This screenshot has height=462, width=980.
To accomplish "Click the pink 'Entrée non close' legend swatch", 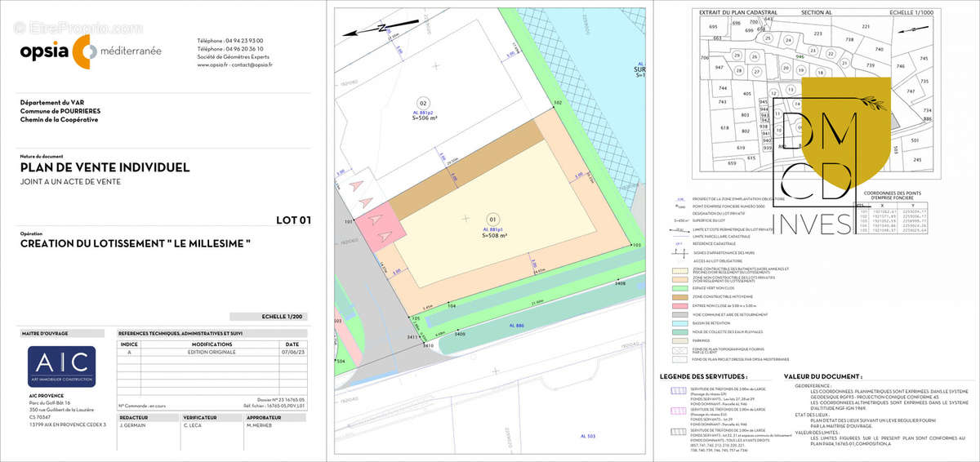I will pos(679,305).
